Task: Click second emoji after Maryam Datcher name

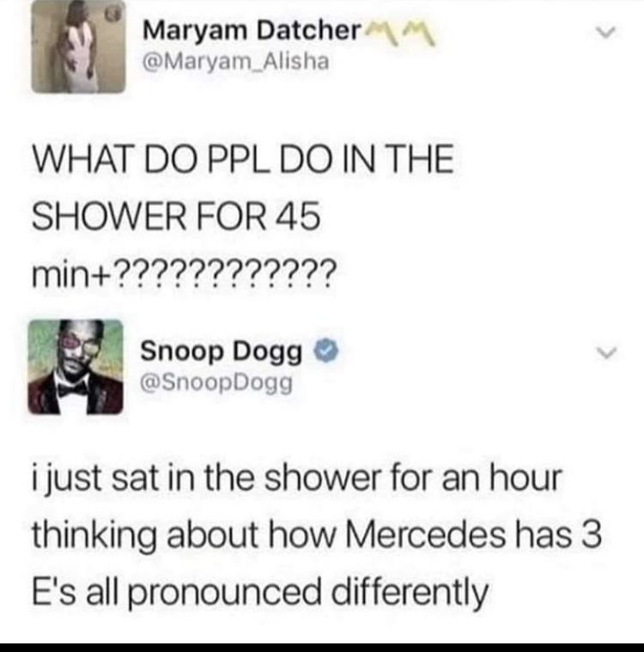Action: click(419, 33)
